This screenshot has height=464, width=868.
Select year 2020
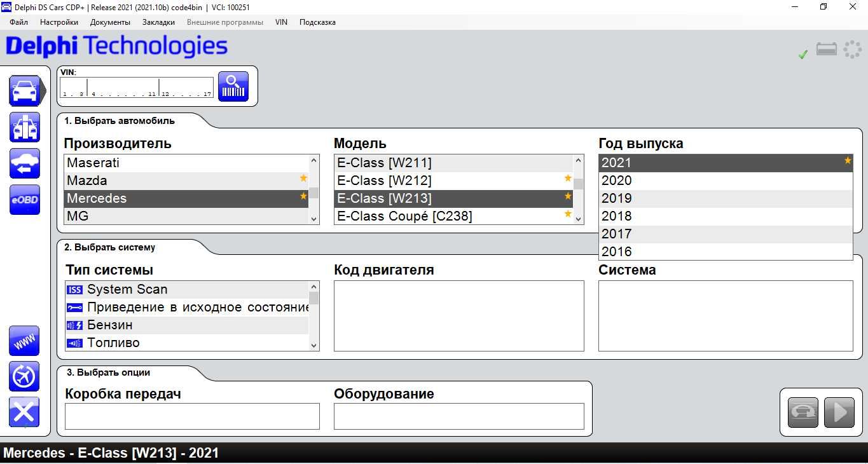(x=726, y=181)
